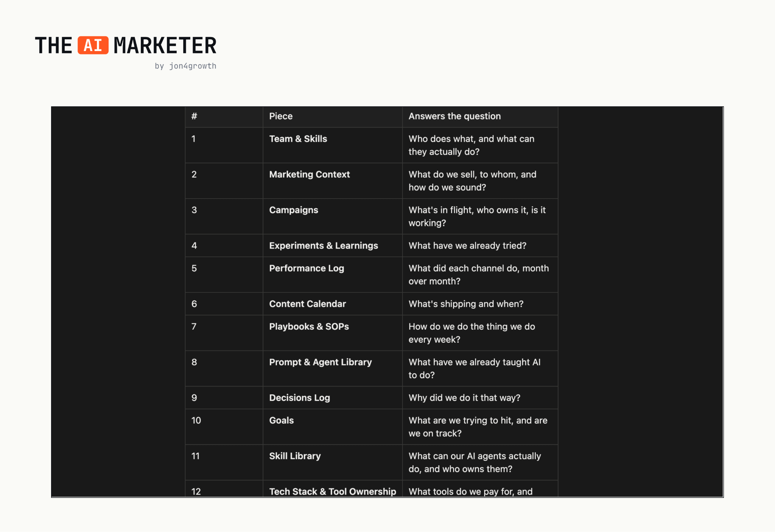
Task: Click 'Experiments & Learnings' in the table
Action: click(x=324, y=246)
